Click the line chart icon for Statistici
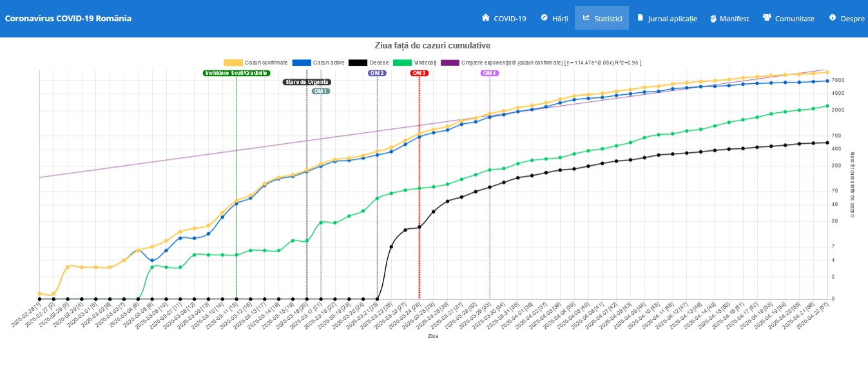 [586, 18]
